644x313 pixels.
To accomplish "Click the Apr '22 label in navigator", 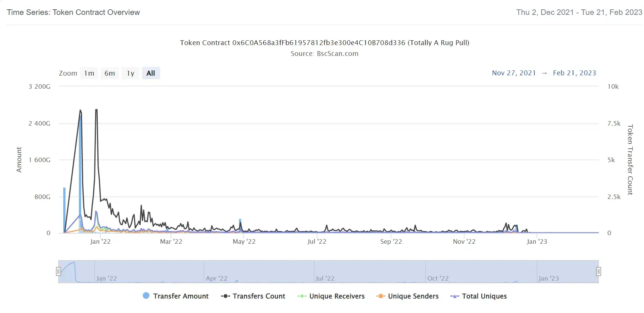I will click(x=216, y=278).
